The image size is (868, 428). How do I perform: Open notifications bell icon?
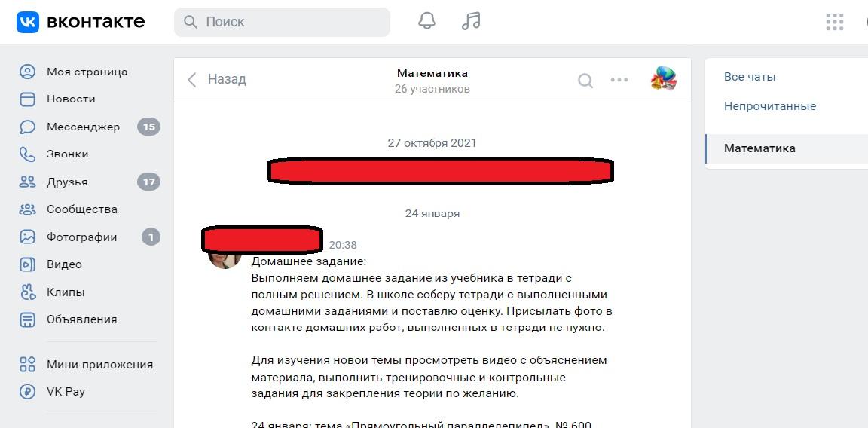(x=426, y=21)
